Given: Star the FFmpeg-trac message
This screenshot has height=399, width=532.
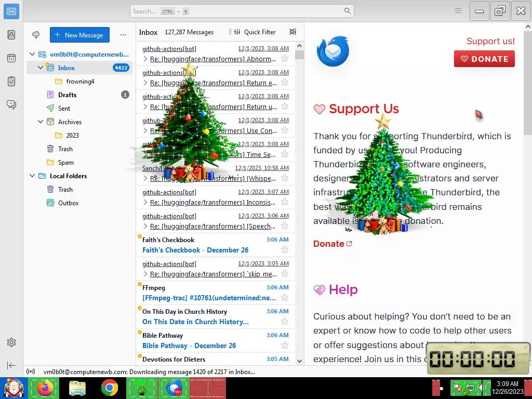Looking at the screenshot, I should tap(285, 298).
